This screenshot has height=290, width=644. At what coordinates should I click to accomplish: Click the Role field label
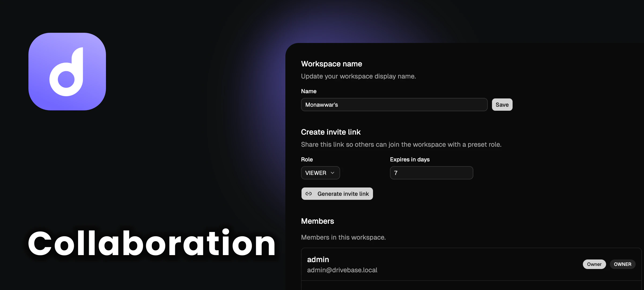point(307,160)
